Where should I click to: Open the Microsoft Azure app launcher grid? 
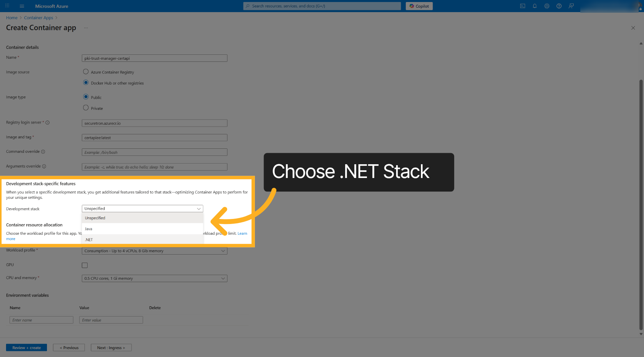(x=7, y=6)
